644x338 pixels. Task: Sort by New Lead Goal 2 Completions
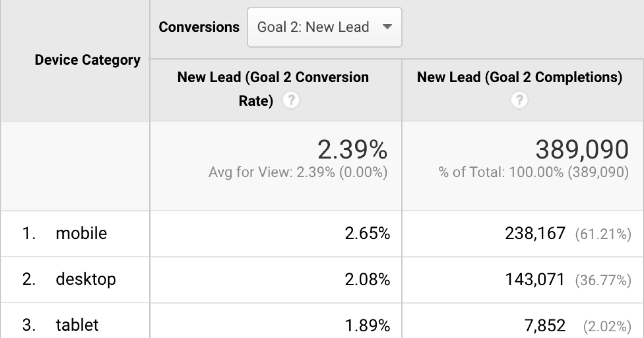click(x=519, y=77)
